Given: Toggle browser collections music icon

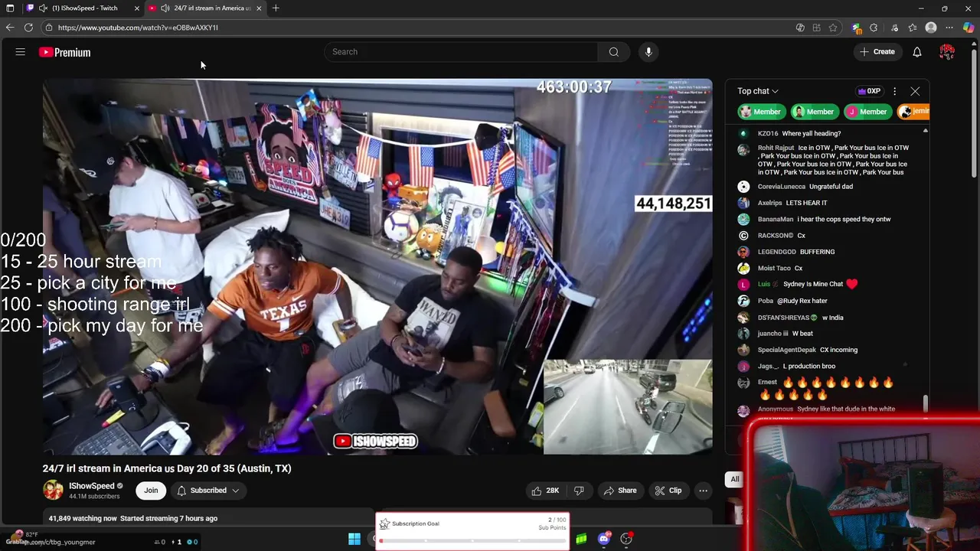Looking at the screenshot, I should point(894,28).
